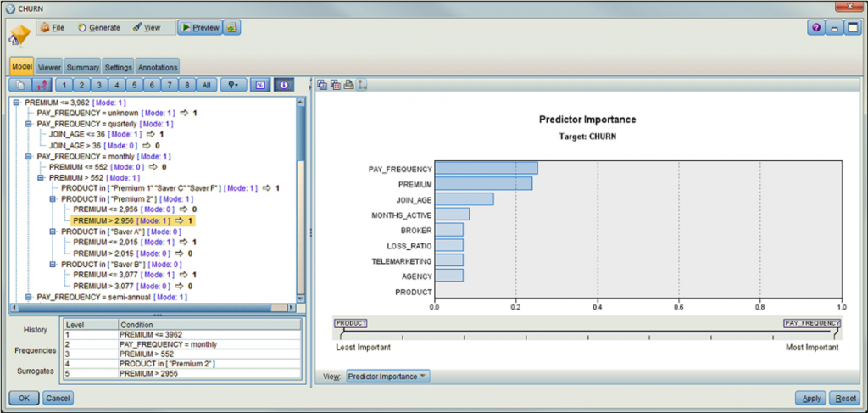Open the Surrogates side tab
868x413 pixels.
click(x=35, y=371)
